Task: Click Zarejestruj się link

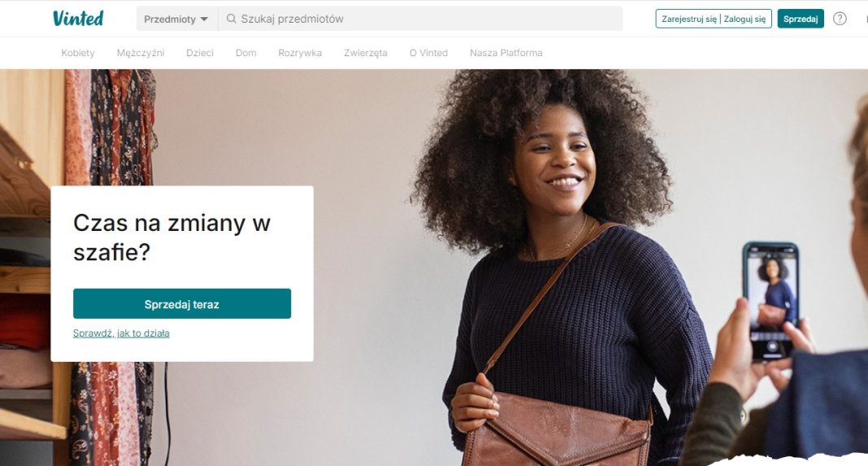Action: 689,19
